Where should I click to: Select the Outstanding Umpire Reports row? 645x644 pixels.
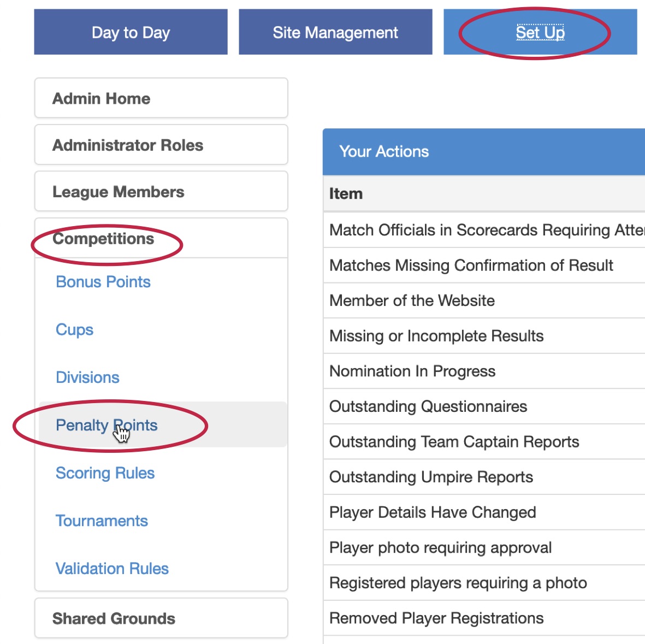[x=484, y=477]
